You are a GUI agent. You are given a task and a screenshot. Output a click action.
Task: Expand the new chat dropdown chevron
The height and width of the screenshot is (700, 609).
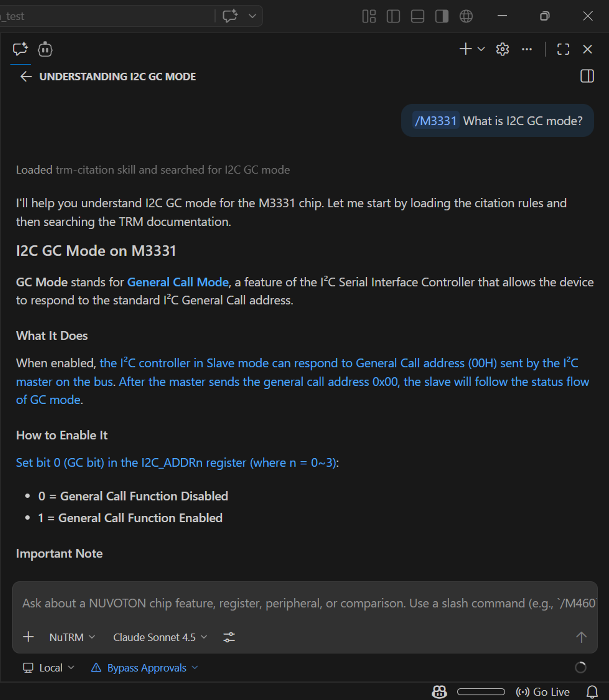coord(481,49)
